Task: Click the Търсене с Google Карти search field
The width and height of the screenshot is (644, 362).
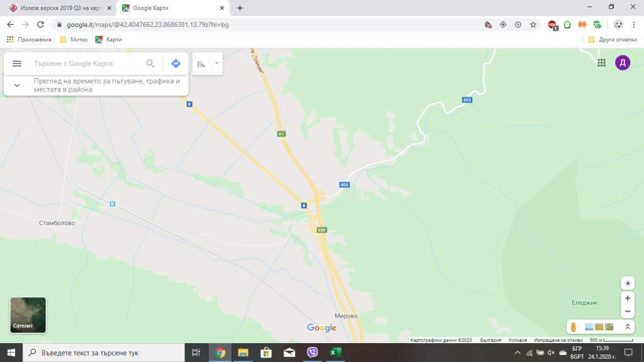Action: click(x=86, y=63)
